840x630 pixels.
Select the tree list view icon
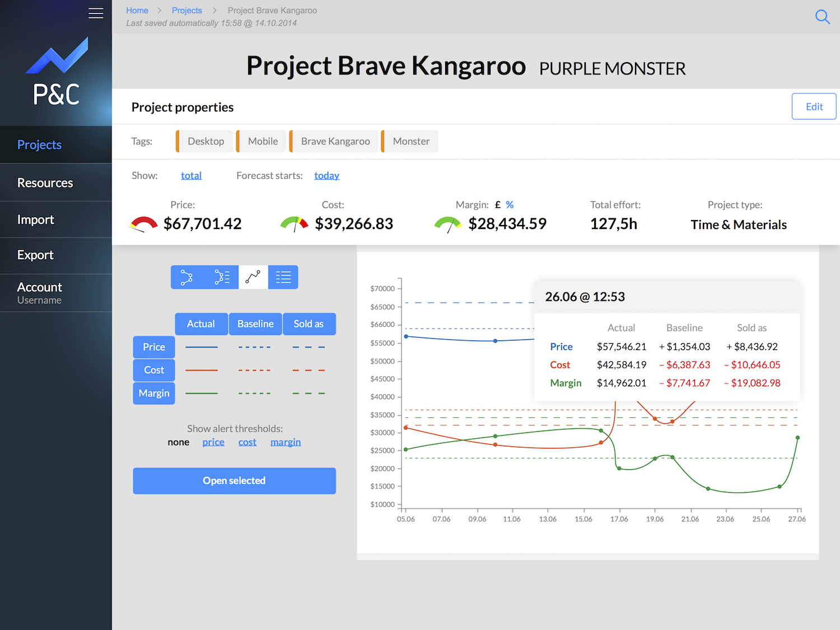222,277
